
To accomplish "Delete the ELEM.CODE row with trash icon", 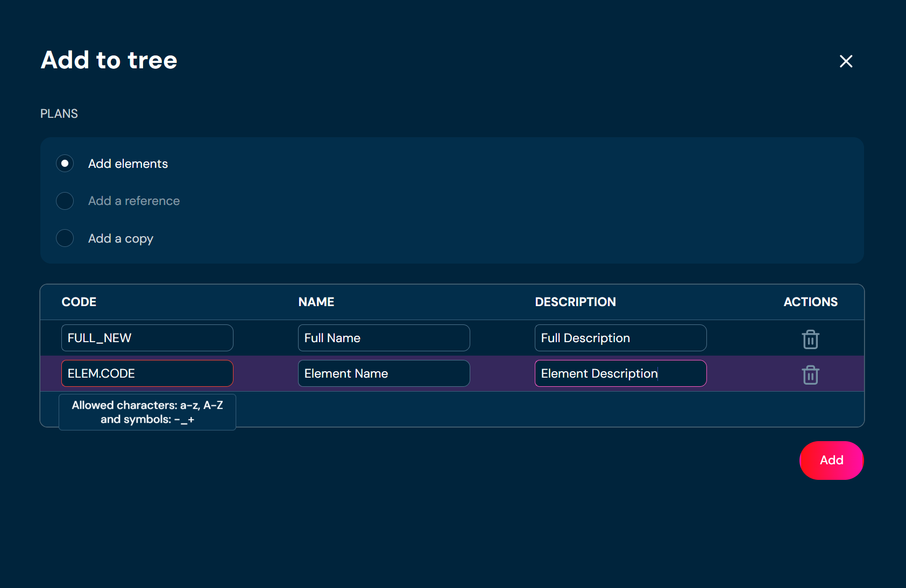I will (810, 374).
